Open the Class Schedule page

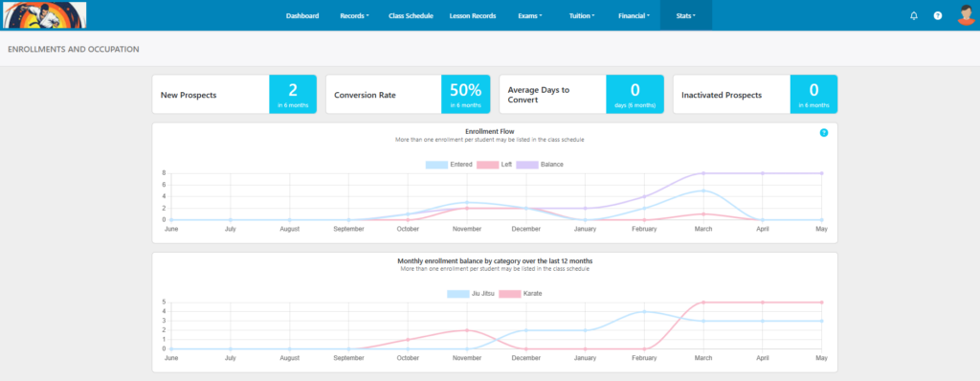coord(411,15)
